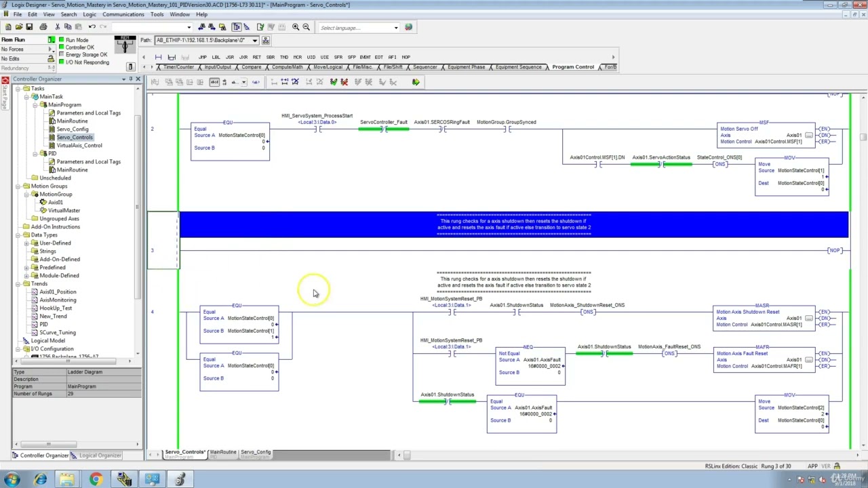Open the Tools menu

click(157, 14)
